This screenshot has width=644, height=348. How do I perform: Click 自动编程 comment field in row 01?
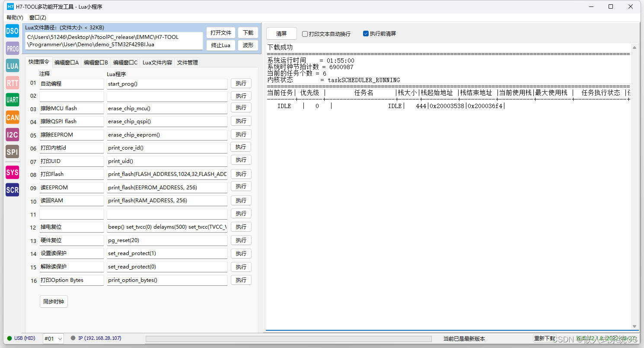(x=72, y=84)
